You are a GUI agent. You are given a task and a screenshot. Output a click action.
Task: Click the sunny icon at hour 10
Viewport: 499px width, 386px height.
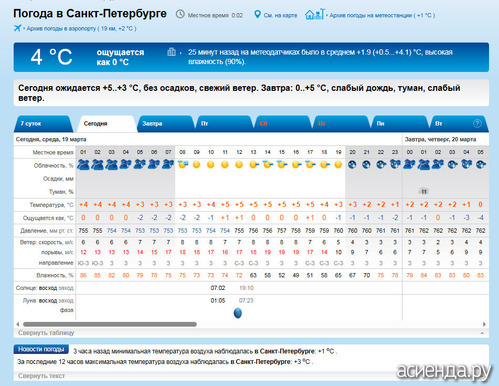[211, 165]
